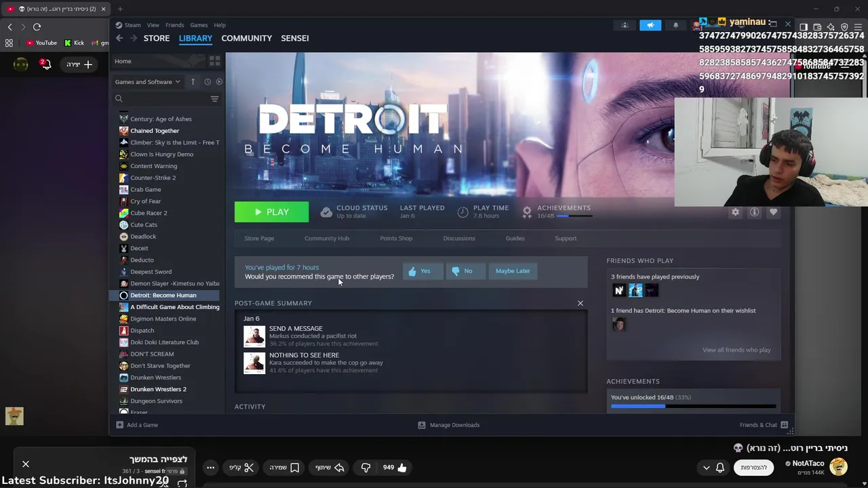Open the game settings gear icon
The height and width of the screenshot is (488, 868).
coord(735,212)
